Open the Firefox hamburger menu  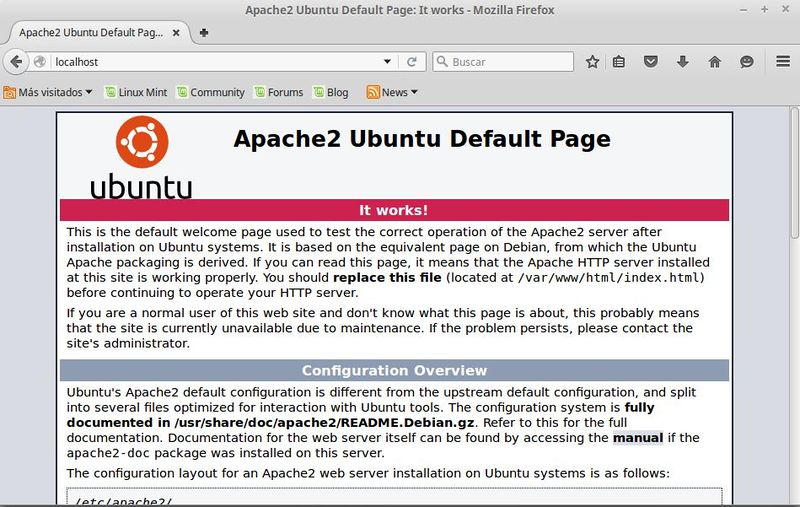click(783, 62)
